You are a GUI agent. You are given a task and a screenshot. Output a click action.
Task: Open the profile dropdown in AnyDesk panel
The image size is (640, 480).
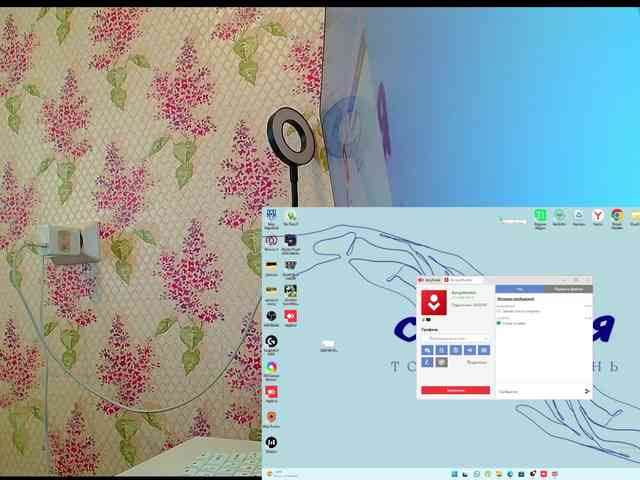(456, 338)
